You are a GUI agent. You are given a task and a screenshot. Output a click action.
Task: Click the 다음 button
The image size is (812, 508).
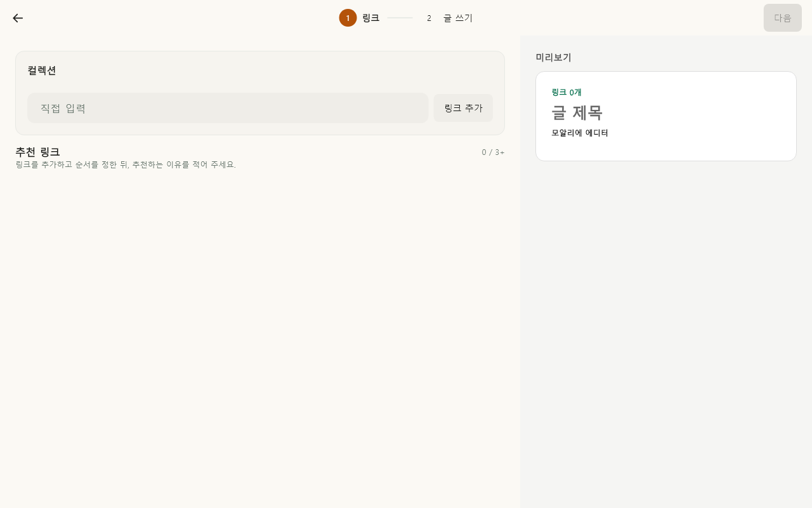click(x=783, y=18)
